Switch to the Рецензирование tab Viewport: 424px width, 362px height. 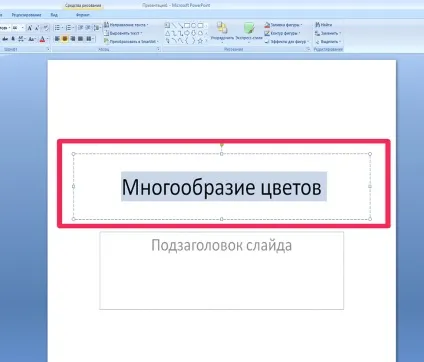pyautogui.click(x=26, y=15)
